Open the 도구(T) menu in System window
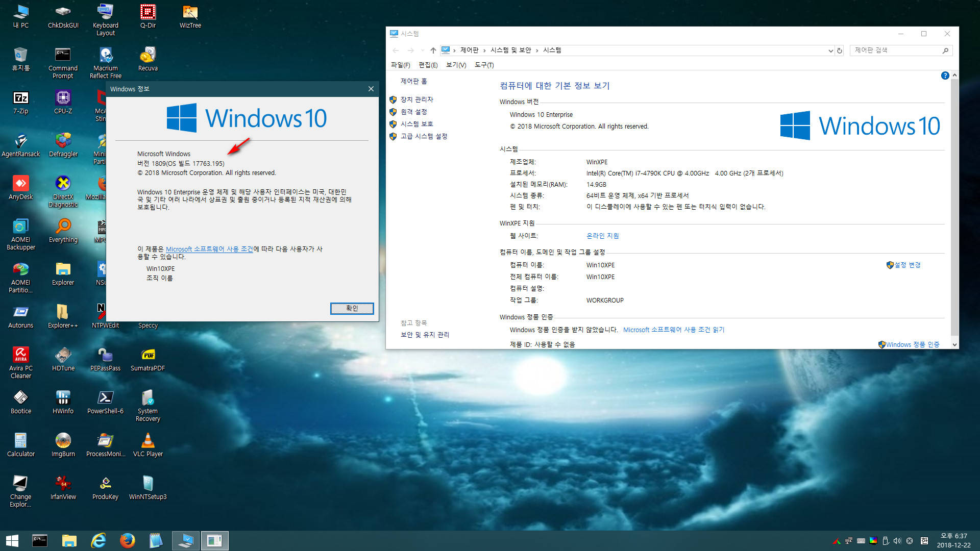This screenshot has height=551, width=980. pyautogui.click(x=484, y=65)
